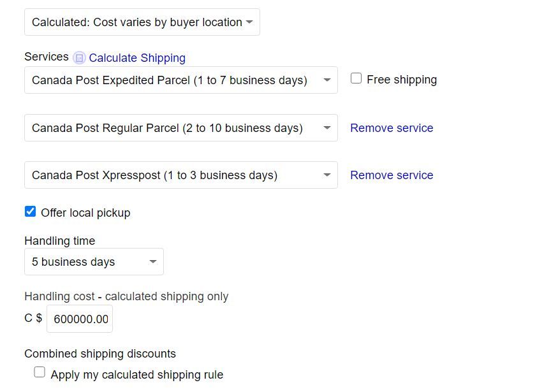551x392 pixels.
Task: Open the Handling time '5 business days' dropdown
Action: point(94,262)
